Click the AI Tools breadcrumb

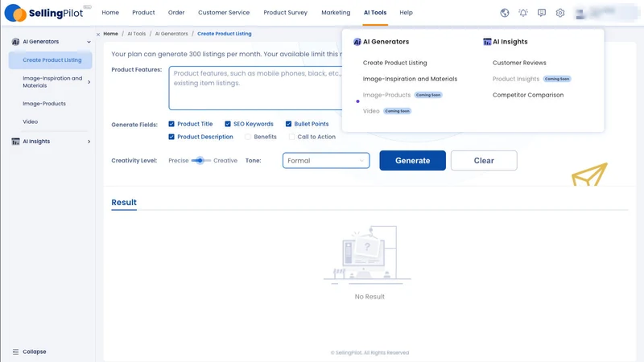pyautogui.click(x=136, y=34)
